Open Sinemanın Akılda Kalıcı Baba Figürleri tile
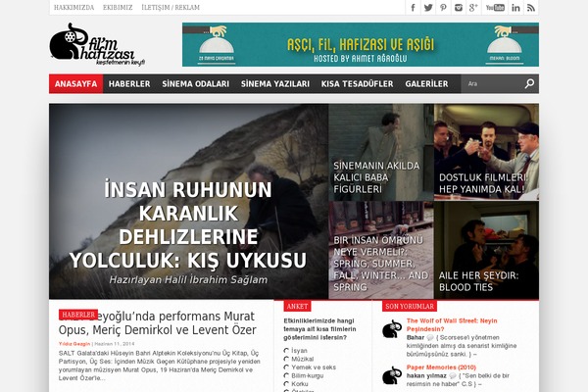 tap(381, 152)
